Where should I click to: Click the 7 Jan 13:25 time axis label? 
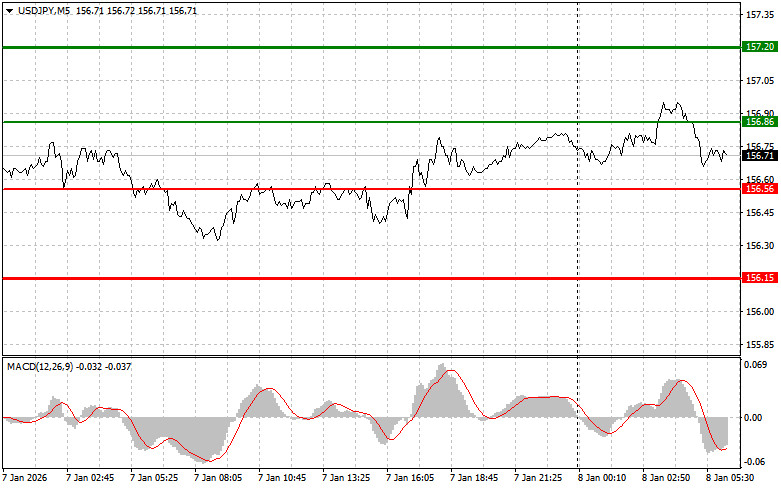tap(346, 478)
